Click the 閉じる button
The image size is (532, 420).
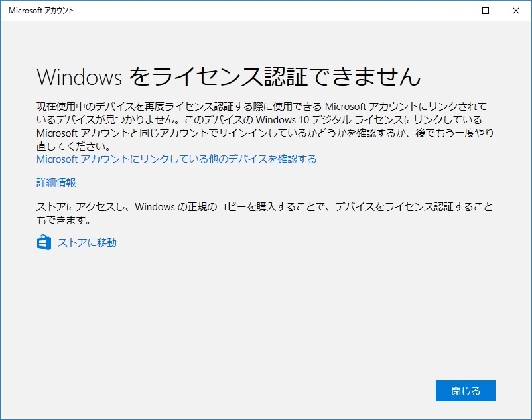click(x=466, y=391)
